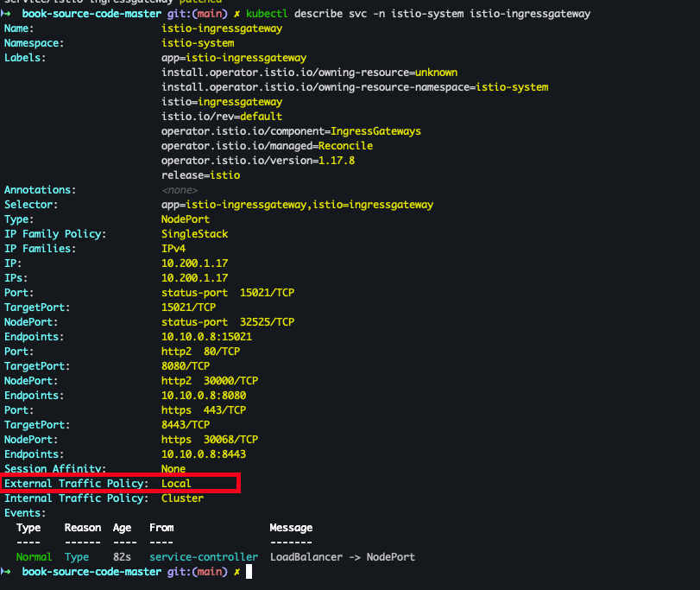Click the From column header
The width and height of the screenshot is (700, 590).
click(x=161, y=528)
